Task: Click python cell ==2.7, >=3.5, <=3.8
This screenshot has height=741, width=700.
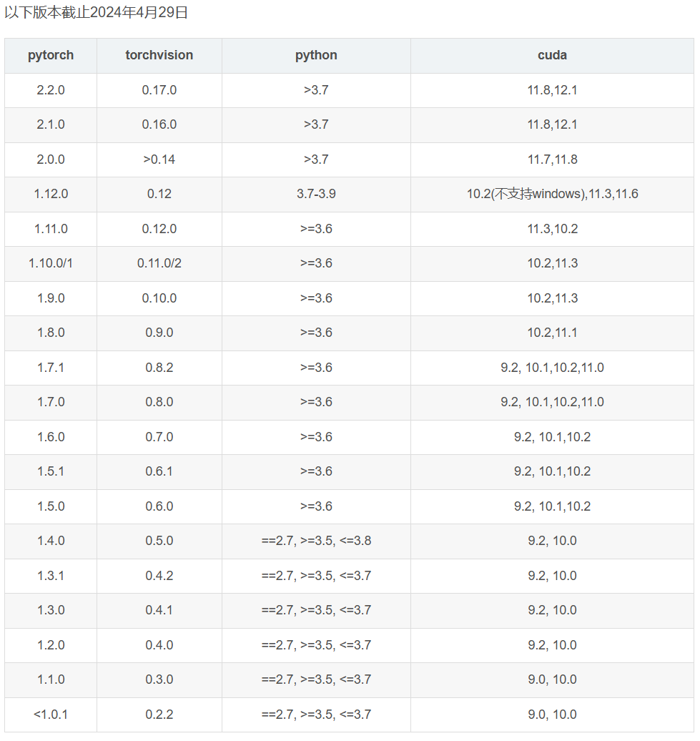Action: click(316, 541)
